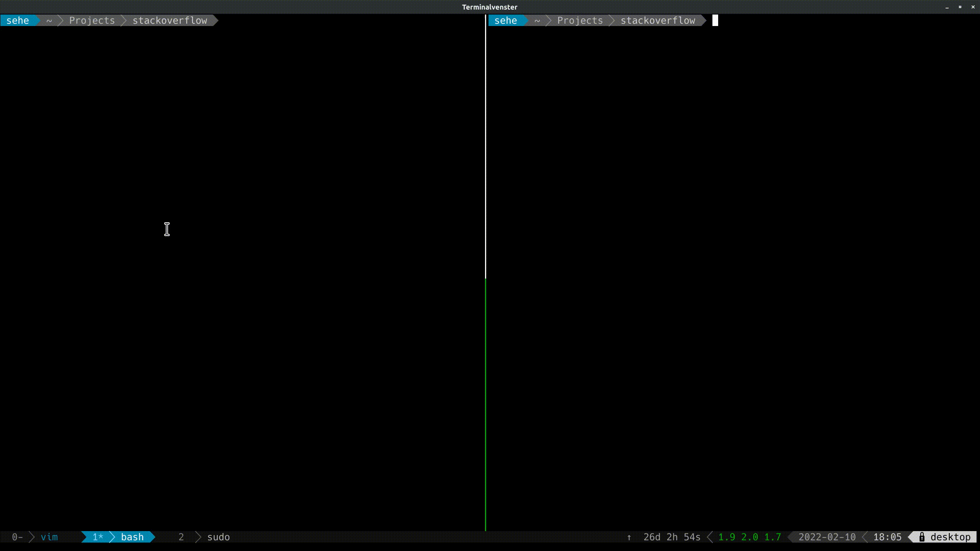Click the Projects path segment in left pane
The height and width of the screenshot is (551, 980).
[92, 21]
